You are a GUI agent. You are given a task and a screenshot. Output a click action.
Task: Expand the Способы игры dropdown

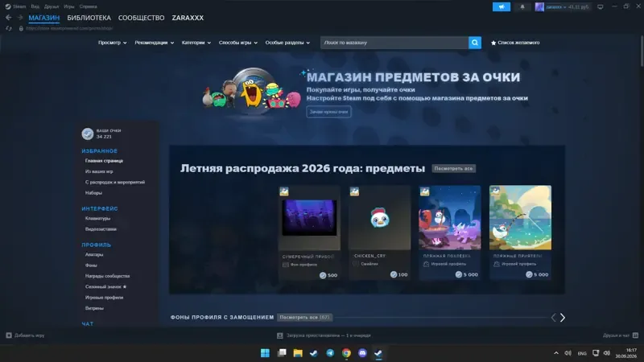click(237, 43)
